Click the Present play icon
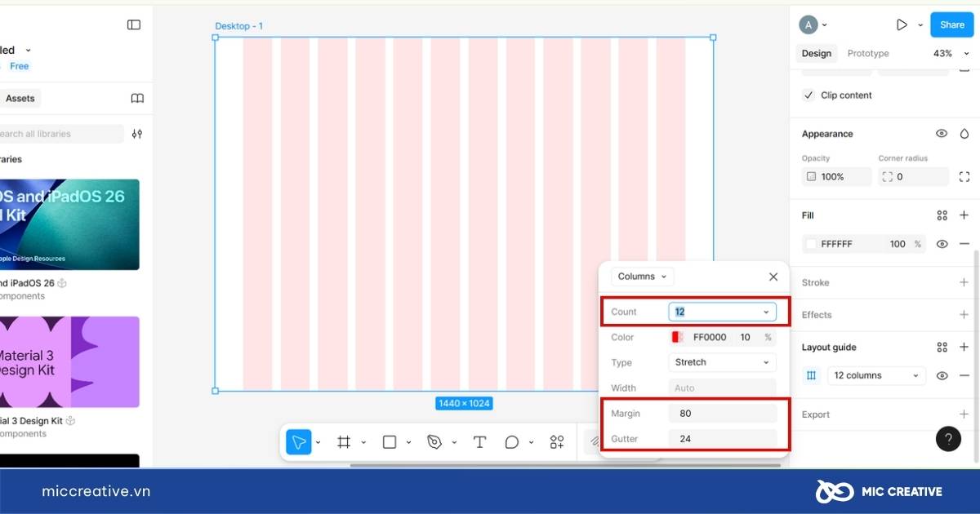 click(x=902, y=25)
